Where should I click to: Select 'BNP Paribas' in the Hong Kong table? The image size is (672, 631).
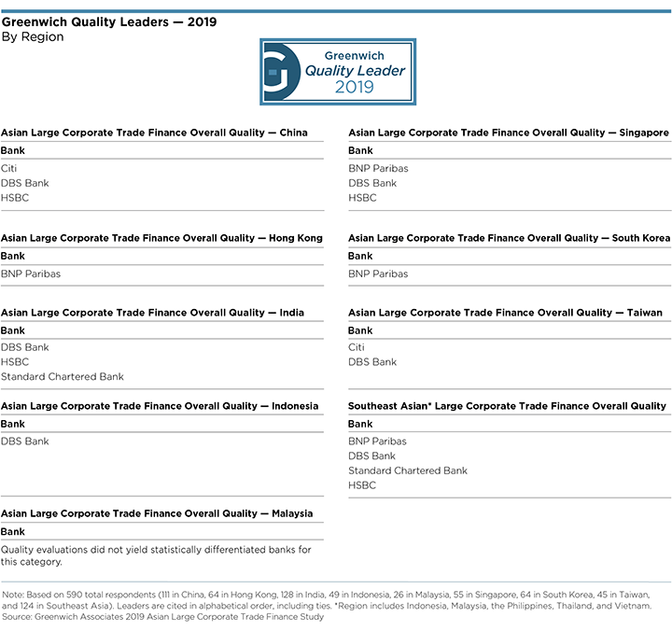[31, 273]
